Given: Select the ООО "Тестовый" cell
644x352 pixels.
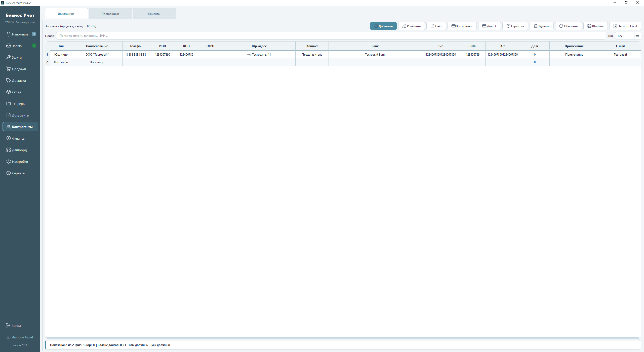Looking at the screenshot, I should click(97, 55).
